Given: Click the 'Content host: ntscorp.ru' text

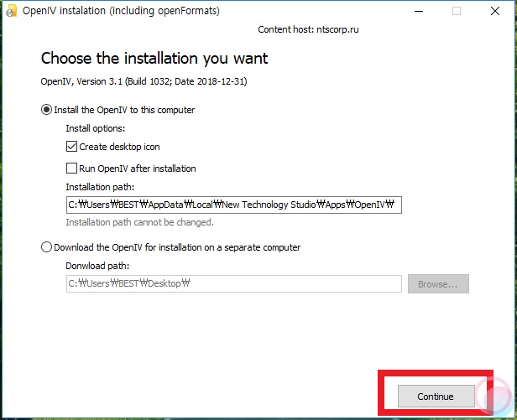Looking at the screenshot, I should click(x=308, y=29).
